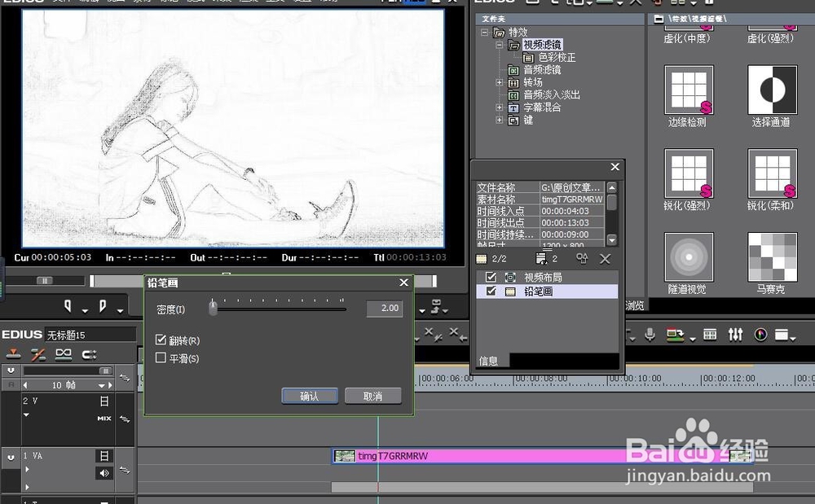Screen dimensions: 815x504
Task: Toggle the sync-lock mode icon
Action: (89, 354)
